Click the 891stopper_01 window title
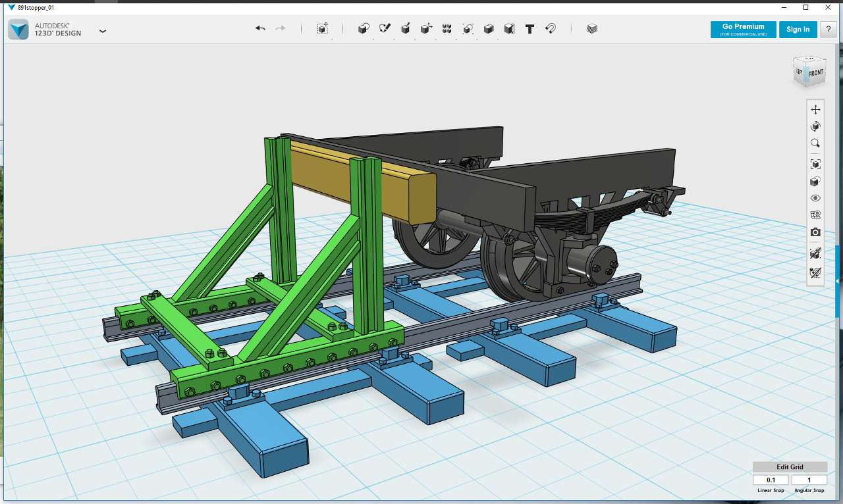This screenshot has height=504, width=843. tap(36, 7)
